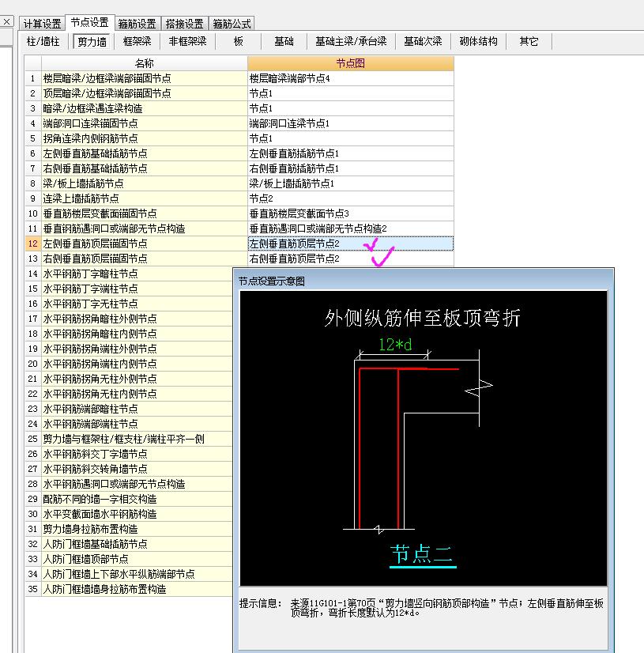Click the 名称 column header

pos(144,63)
